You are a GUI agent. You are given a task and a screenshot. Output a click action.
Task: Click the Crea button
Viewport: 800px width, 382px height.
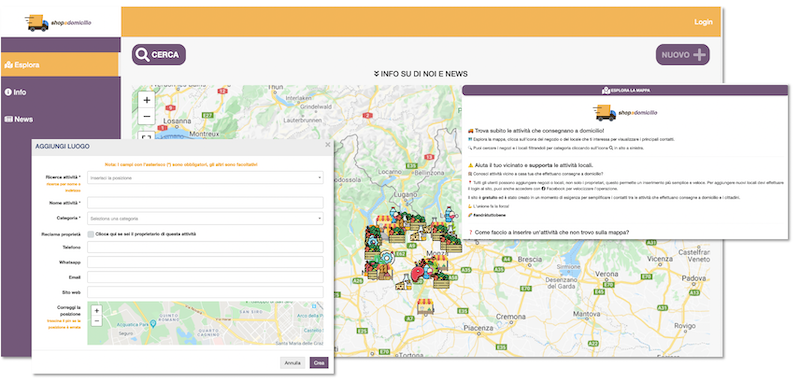[x=319, y=363]
